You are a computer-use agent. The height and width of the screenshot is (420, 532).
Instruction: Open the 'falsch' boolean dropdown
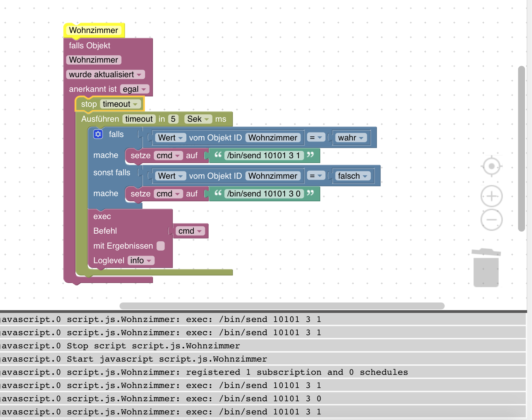click(353, 176)
